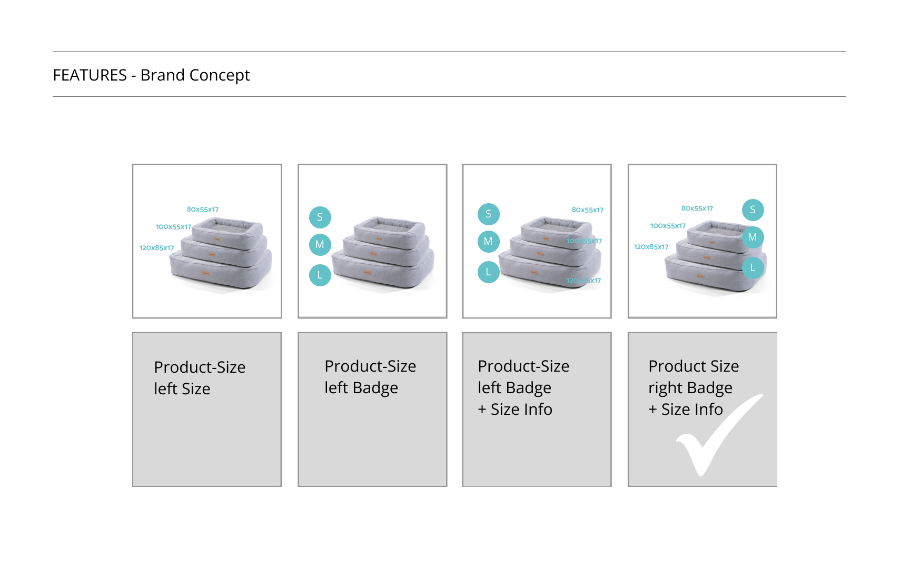Tap the L badge in the fourth product image
The image size is (910, 588).
tap(753, 267)
